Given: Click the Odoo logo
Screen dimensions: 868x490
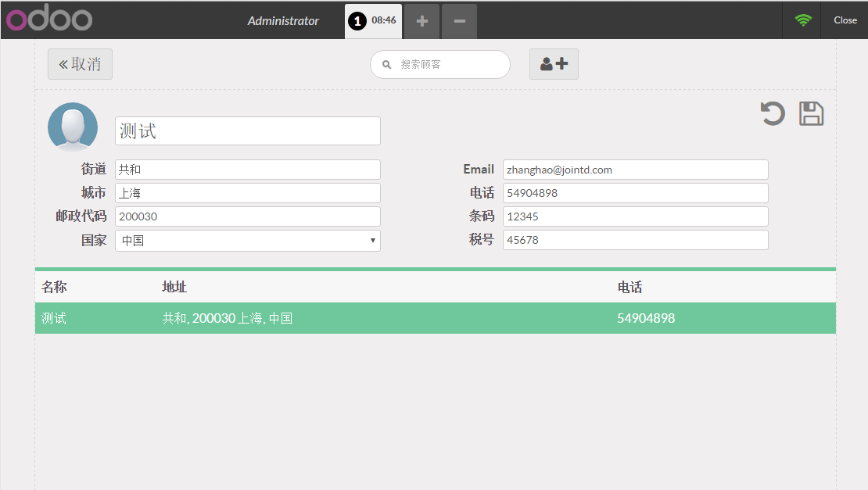Looking at the screenshot, I should (49, 20).
